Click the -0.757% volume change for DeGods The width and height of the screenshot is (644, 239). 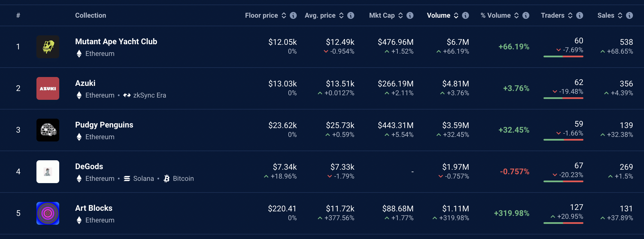tap(515, 172)
